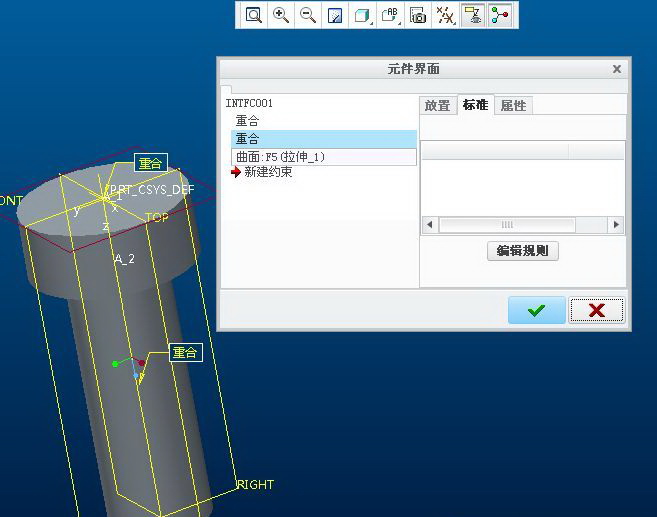The height and width of the screenshot is (517, 657).
Task: Click the Zoom Out magnifier icon
Action: (308, 15)
